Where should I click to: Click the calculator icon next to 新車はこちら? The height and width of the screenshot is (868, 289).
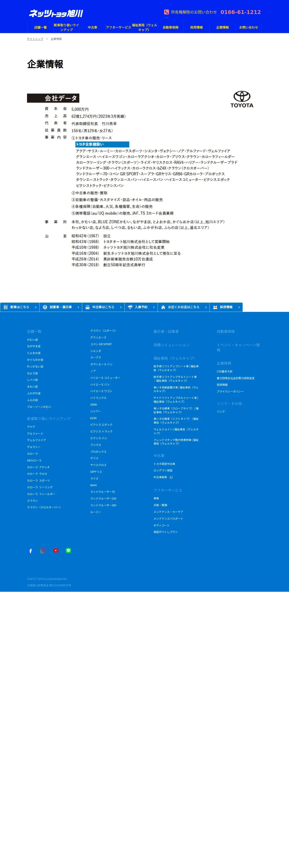[6, 307]
